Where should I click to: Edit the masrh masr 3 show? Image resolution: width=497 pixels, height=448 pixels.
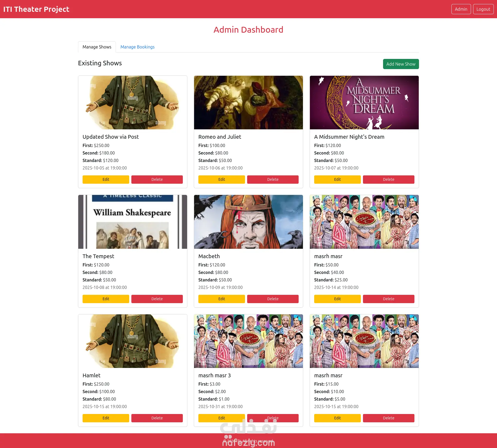tap(222, 418)
